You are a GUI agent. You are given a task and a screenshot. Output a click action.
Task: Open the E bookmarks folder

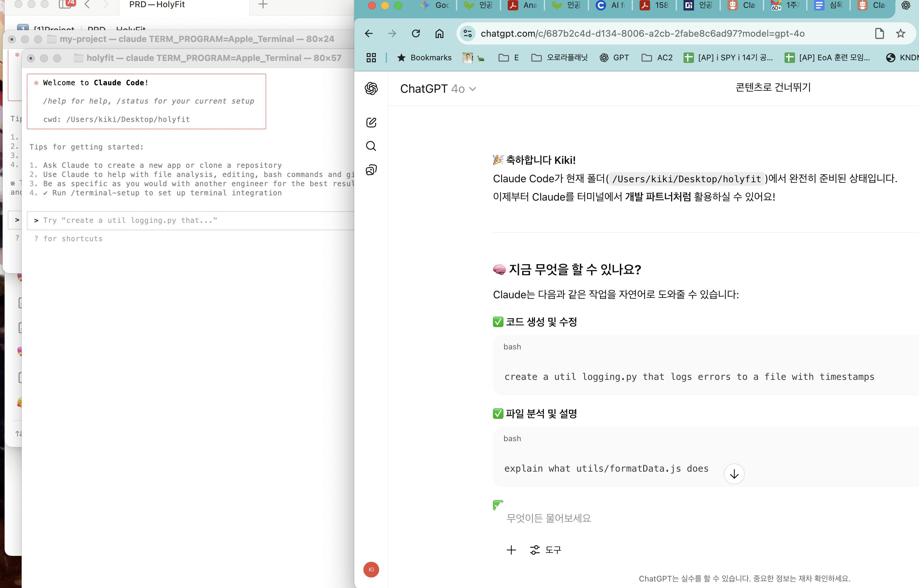click(509, 58)
